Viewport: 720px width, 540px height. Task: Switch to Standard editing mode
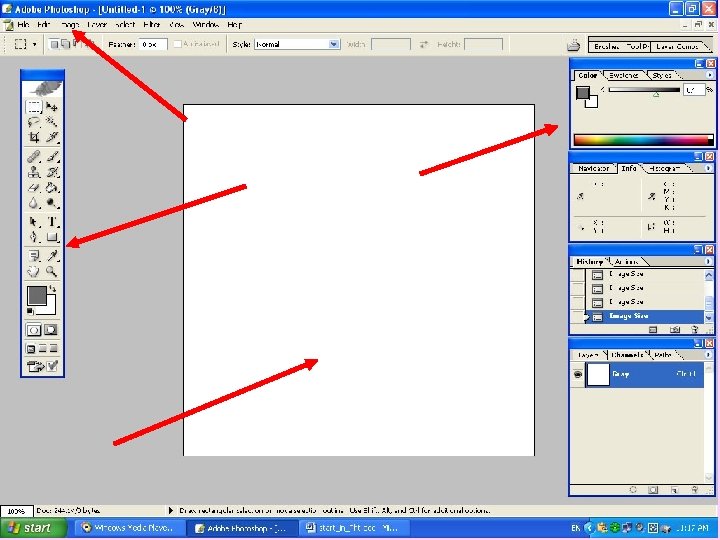34,330
